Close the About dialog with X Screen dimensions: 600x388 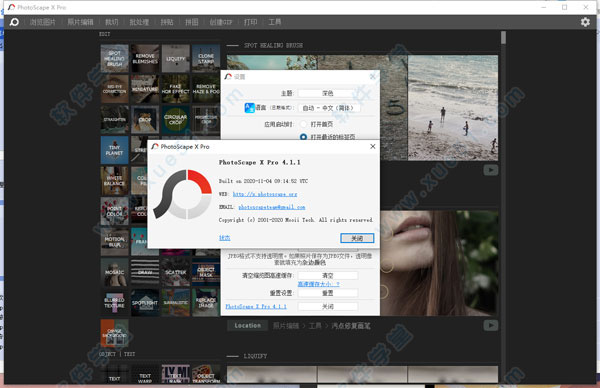[x=373, y=147]
